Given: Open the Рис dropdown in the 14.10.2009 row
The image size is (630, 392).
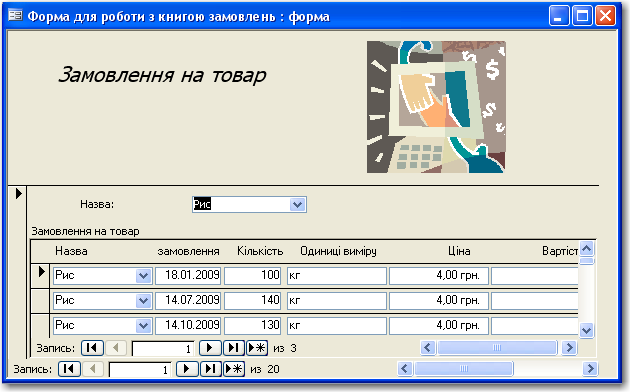Looking at the screenshot, I should [x=143, y=326].
